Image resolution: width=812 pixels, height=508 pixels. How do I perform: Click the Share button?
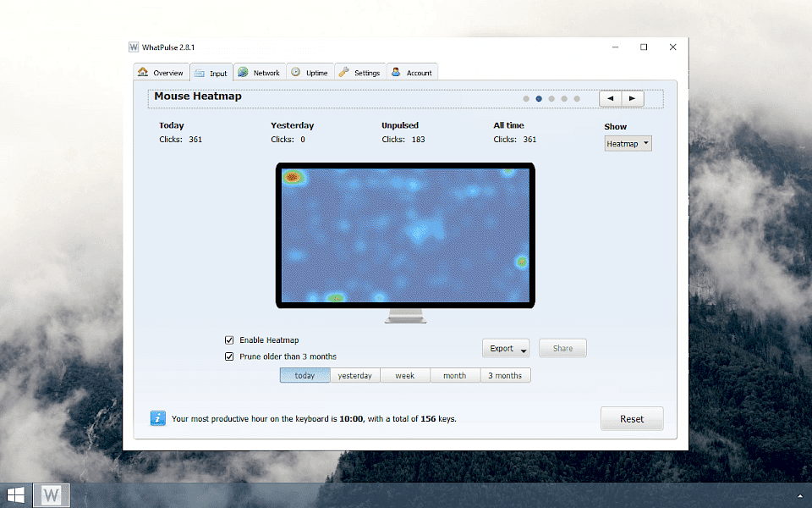tap(563, 348)
